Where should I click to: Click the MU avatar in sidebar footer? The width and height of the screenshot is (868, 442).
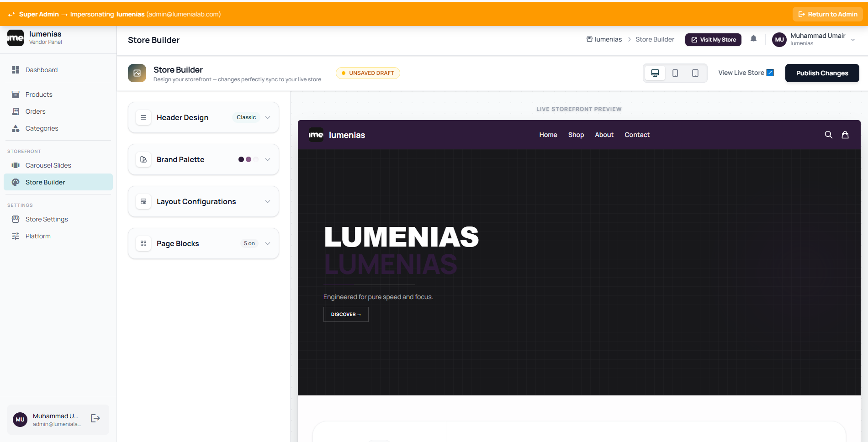click(x=20, y=419)
